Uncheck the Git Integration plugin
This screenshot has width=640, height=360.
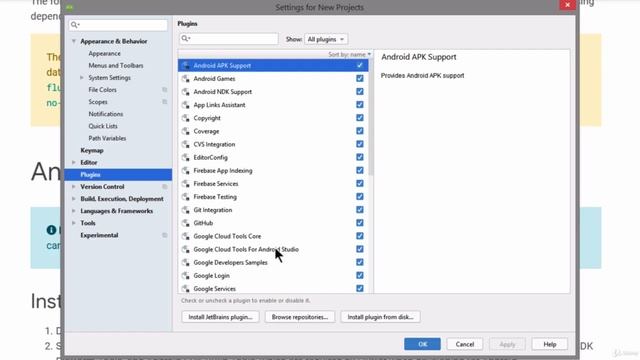(360, 209)
